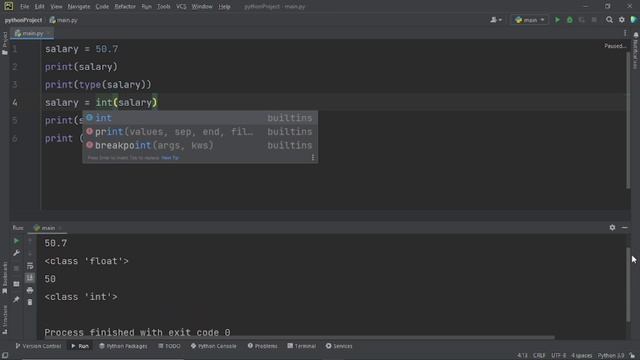Open the Code menu
The height and width of the screenshot is (360, 640).
(102, 7)
